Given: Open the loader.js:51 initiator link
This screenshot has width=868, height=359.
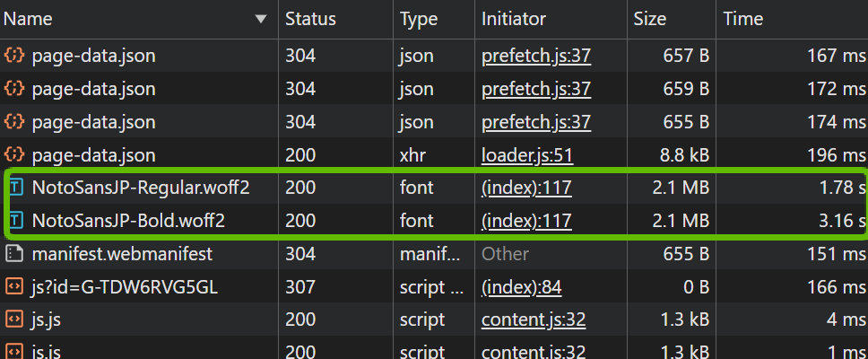Looking at the screenshot, I should coord(526,154).
